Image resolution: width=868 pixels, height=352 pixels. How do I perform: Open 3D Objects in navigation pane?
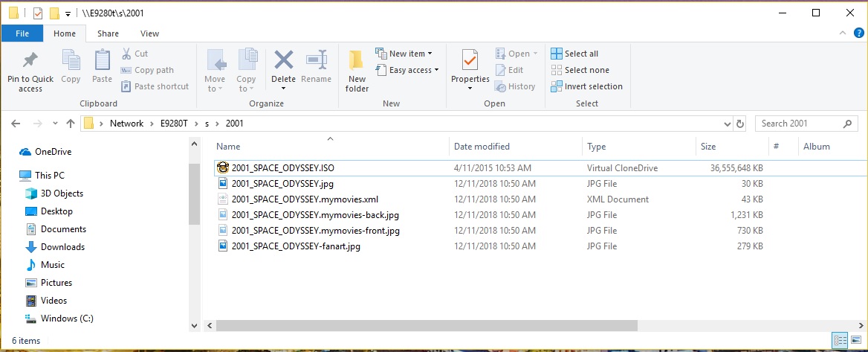54,193
